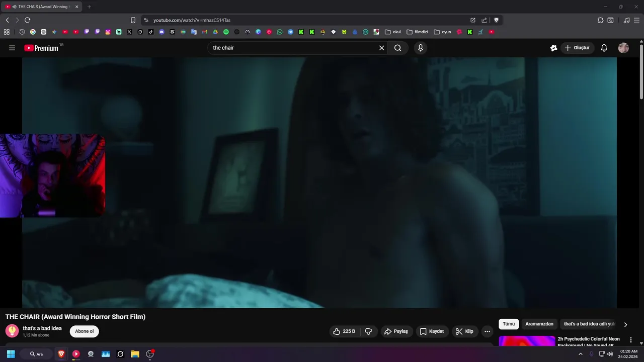The width and height of the screenshot is (644, 362).
Task: Click the Oluştur create button
Action: pos(577,48)
